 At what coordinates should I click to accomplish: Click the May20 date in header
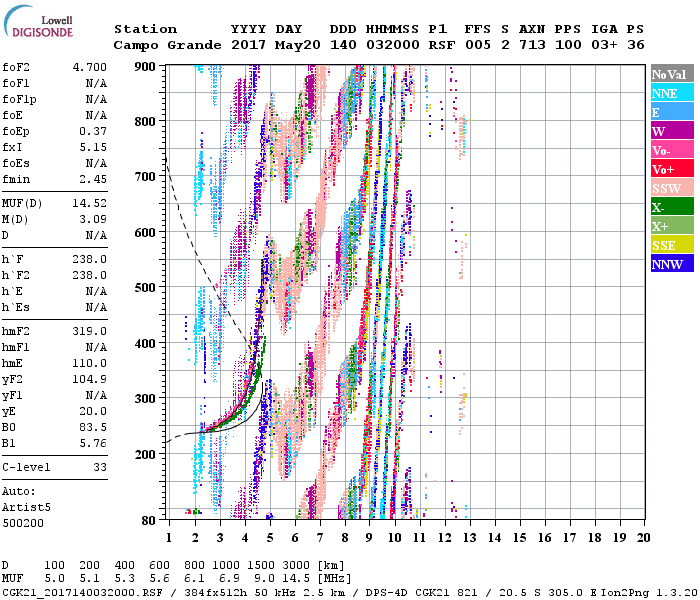[x=298, y=45]
